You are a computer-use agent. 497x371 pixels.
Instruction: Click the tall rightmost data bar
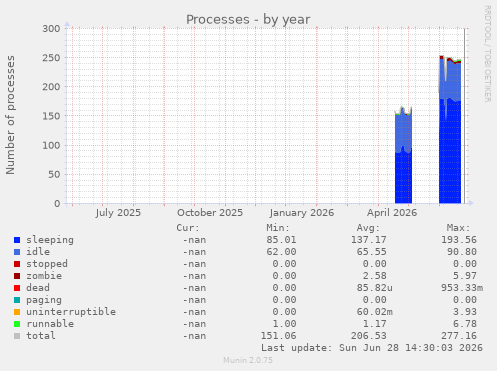450,130
